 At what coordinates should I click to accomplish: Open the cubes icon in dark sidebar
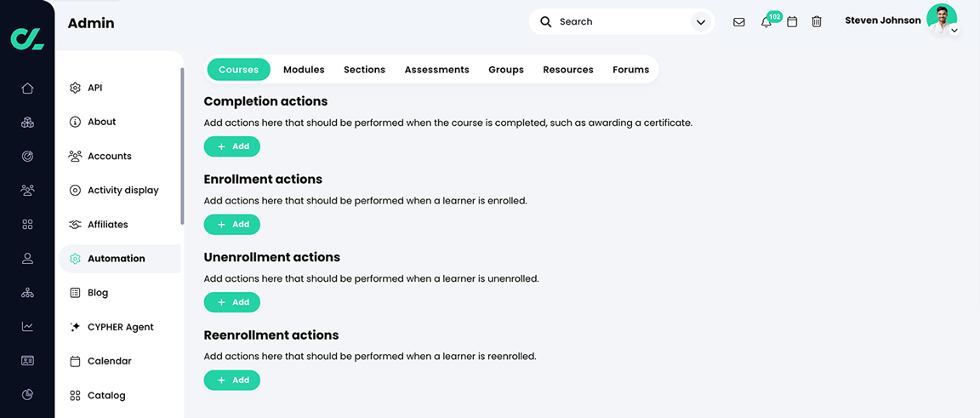[x=27, y=122]
